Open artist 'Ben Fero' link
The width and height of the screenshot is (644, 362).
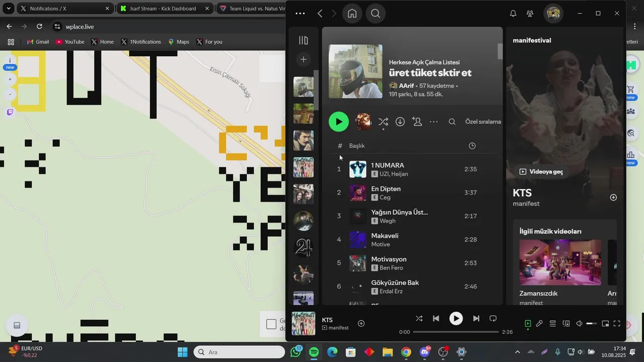click(391, 268)
